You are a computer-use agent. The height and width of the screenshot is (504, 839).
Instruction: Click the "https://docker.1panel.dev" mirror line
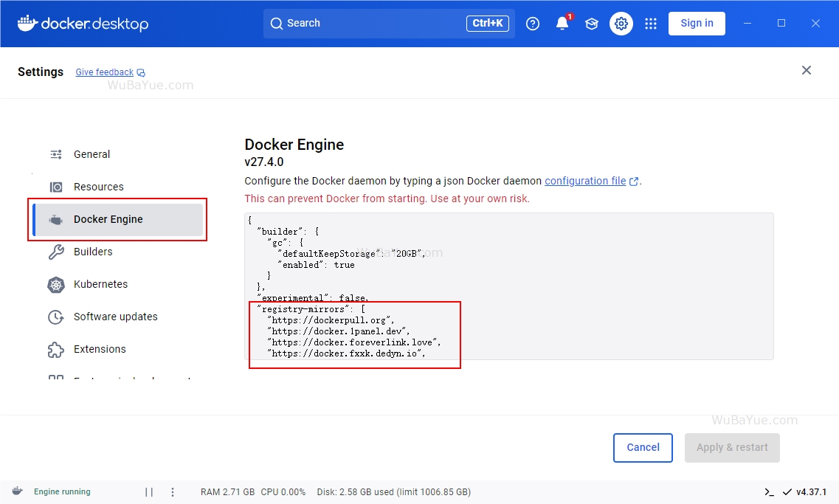pyautogui.click(x=338, y=332)
